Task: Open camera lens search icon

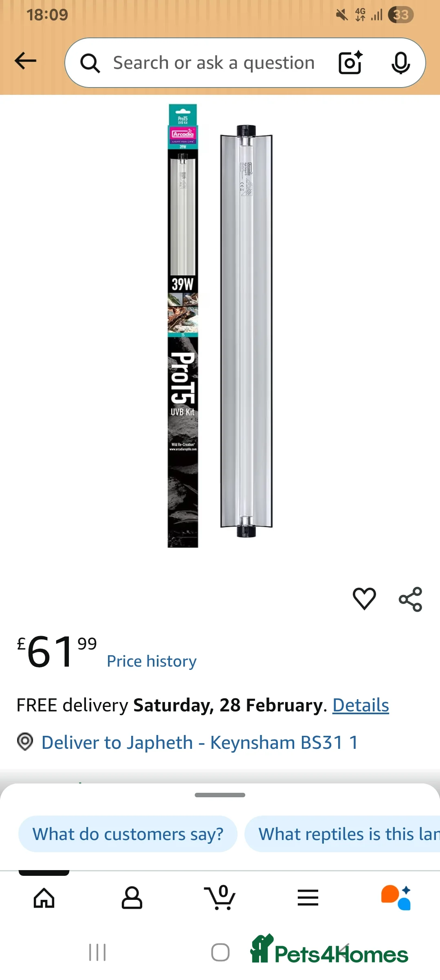Action: [x=350, y=63]
